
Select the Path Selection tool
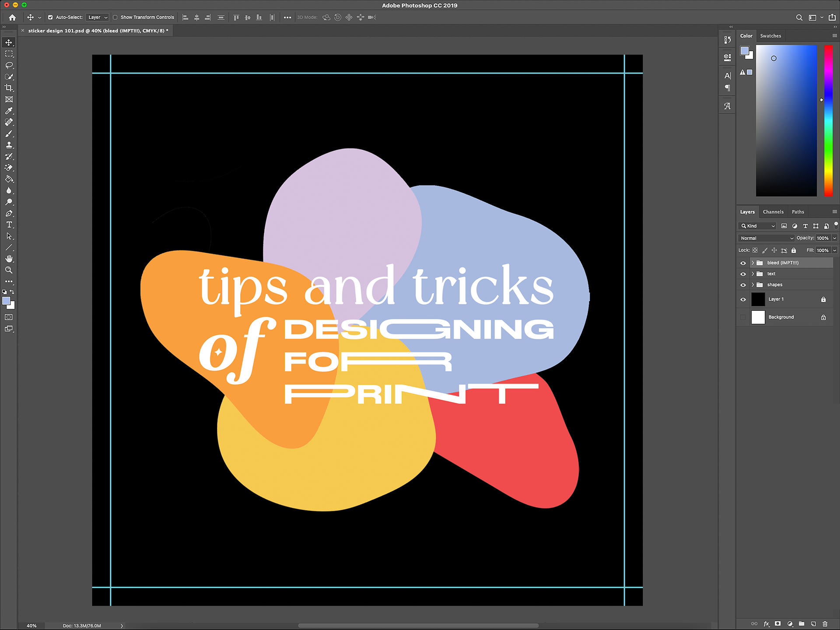tap(9, 236)
